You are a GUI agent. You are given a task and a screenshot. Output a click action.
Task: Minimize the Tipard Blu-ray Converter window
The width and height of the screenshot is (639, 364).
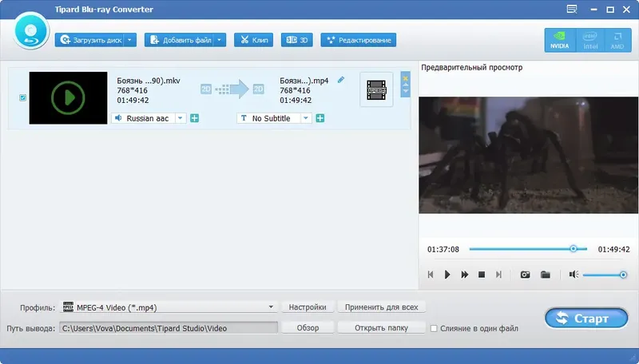(x=593, y=10)
